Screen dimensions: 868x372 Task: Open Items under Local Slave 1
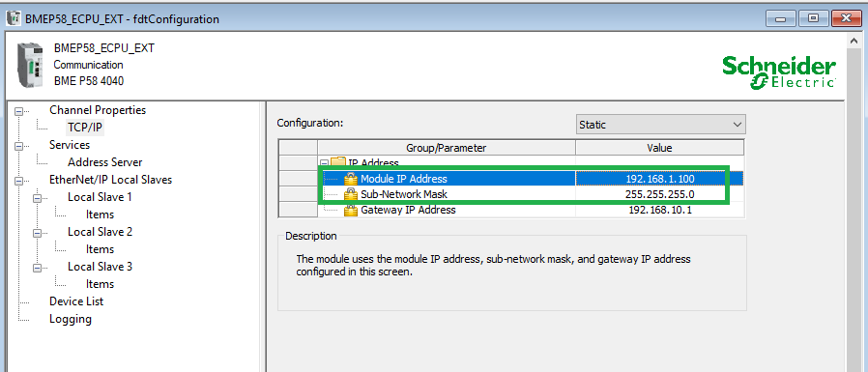pyautogui.click(x=100, y=215)
